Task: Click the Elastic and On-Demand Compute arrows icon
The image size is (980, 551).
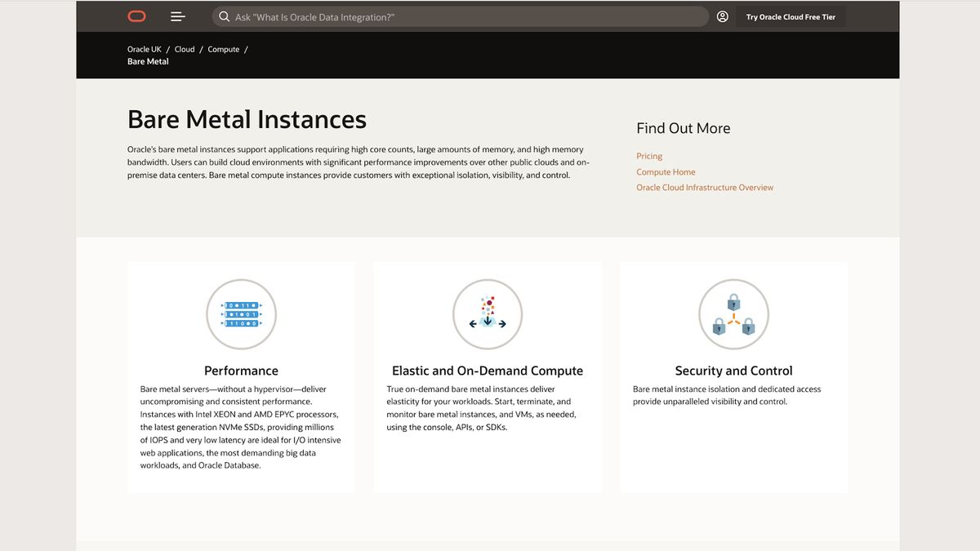Action: point(488,314)
